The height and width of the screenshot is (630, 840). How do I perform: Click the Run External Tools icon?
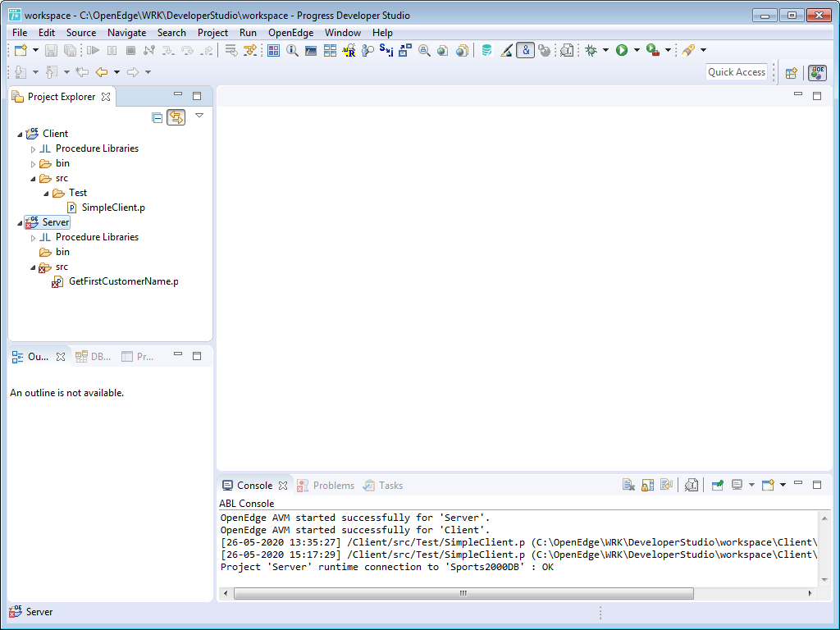pyautogui.click(x=652, y=50)
